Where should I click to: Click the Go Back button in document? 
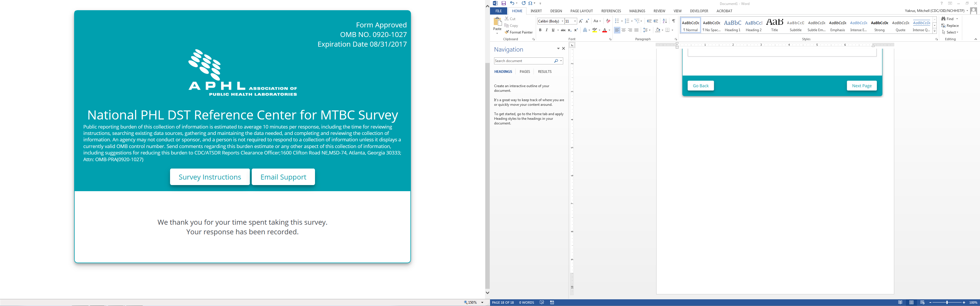[700, 86]
